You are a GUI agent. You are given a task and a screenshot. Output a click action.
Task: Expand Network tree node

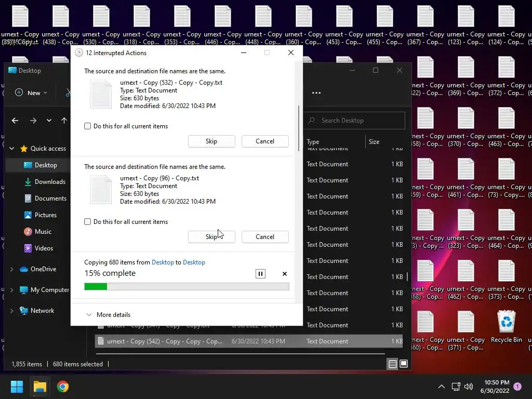tap(11, 311)
